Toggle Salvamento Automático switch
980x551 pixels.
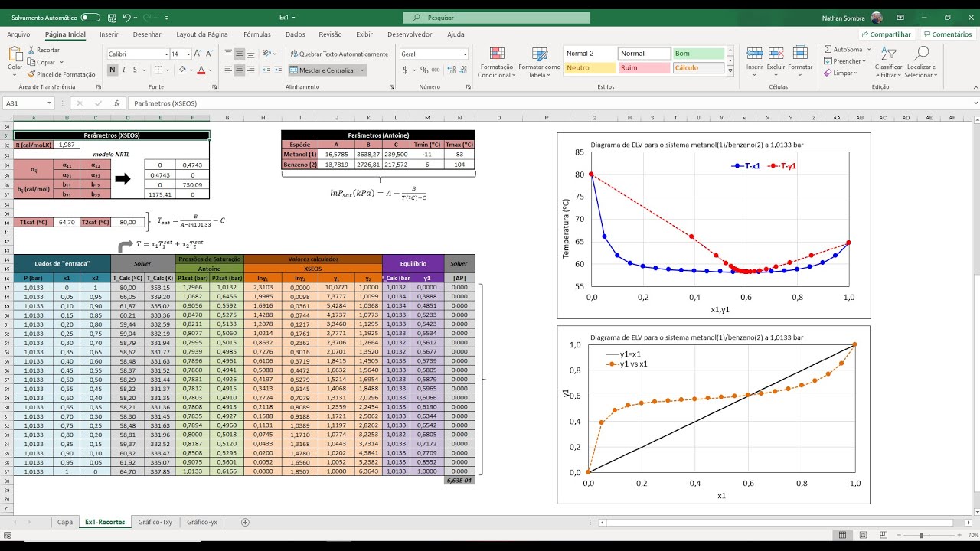[x=90, y=17]
